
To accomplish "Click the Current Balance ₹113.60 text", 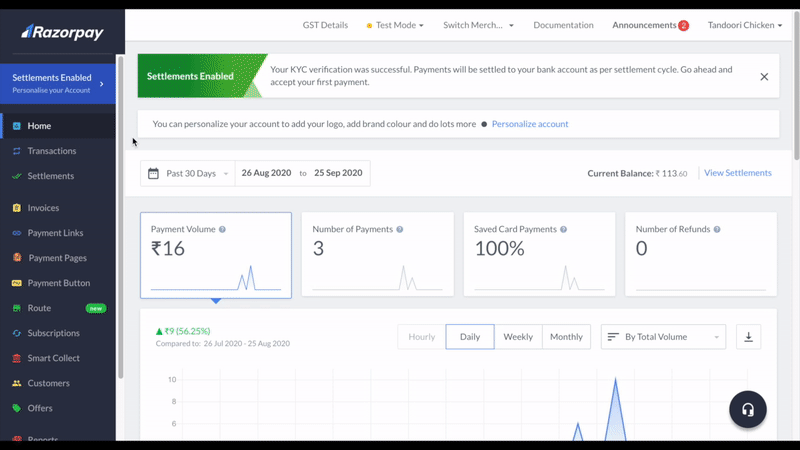I will point(637,173).
